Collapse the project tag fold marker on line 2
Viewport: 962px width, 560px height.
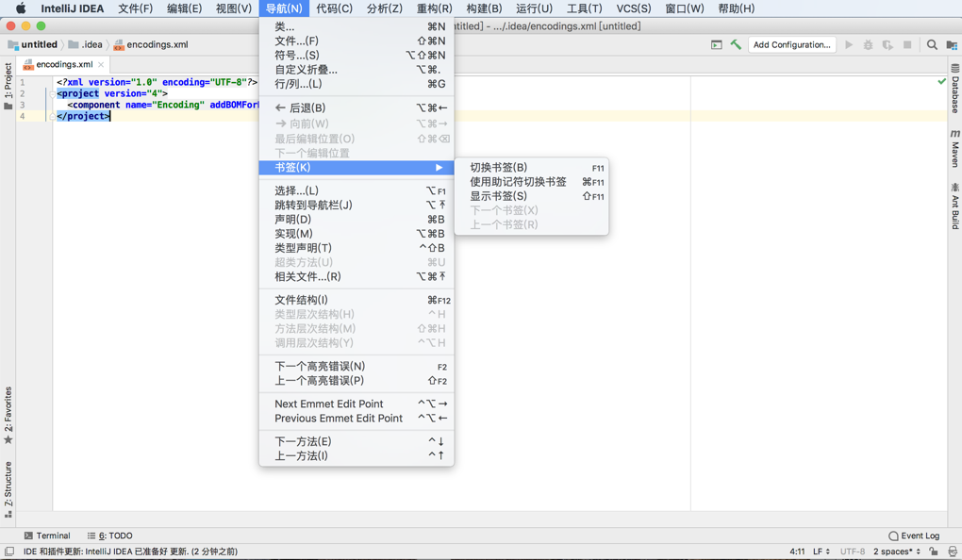[x=52, y=94]
